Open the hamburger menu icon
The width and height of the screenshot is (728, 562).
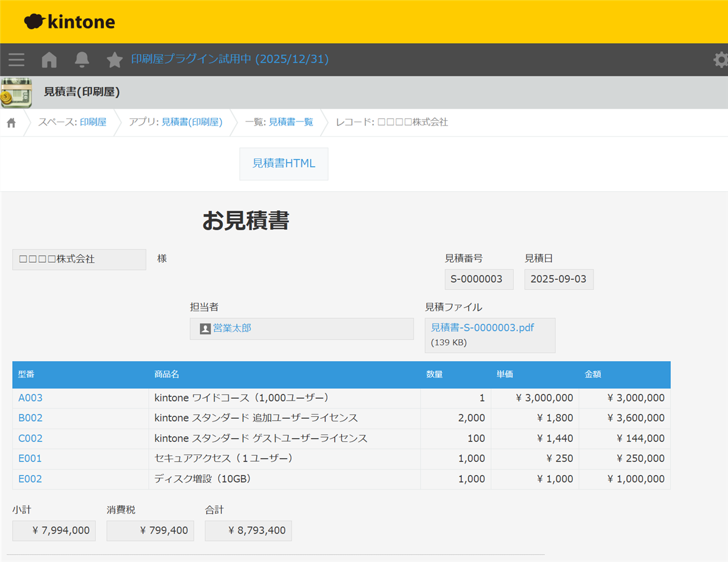pyautogui.click(x=16, y=59)
